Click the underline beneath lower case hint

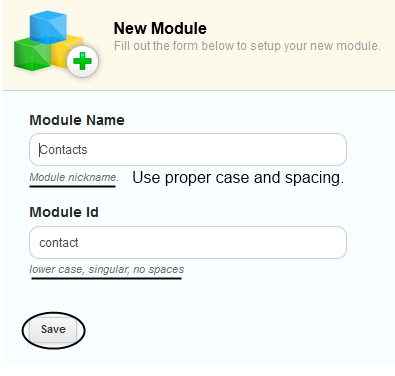[x=106, y=278]
